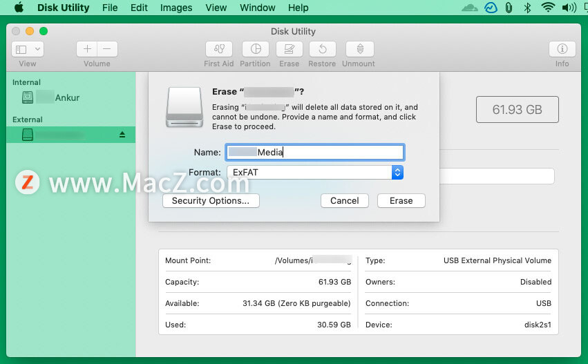Click the Available 31.34 GB value

(296, 303)
